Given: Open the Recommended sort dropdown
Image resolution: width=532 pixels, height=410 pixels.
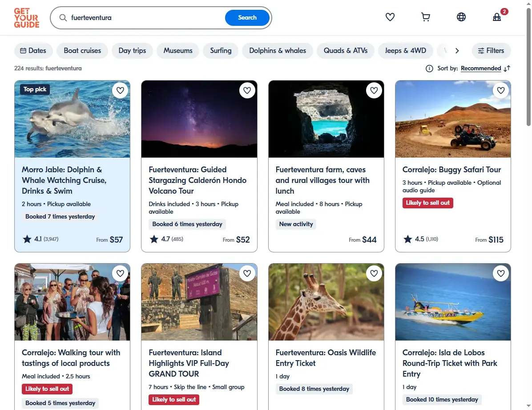Looking at the screenshot, I should 481,68.
